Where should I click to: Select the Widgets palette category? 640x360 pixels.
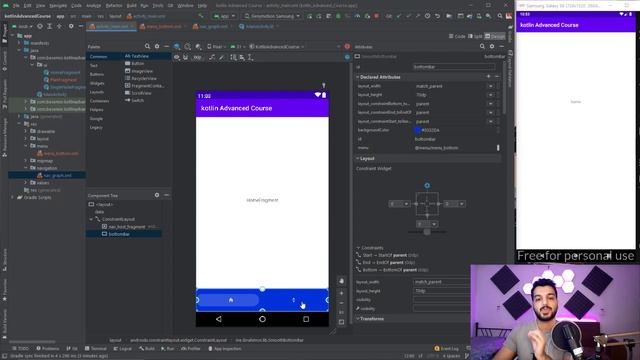97,83
